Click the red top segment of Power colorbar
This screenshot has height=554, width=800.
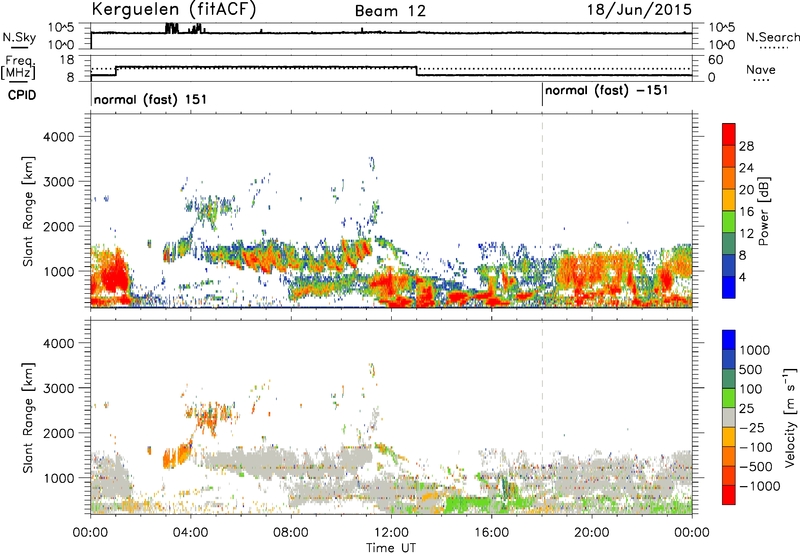tap(729, 135)
